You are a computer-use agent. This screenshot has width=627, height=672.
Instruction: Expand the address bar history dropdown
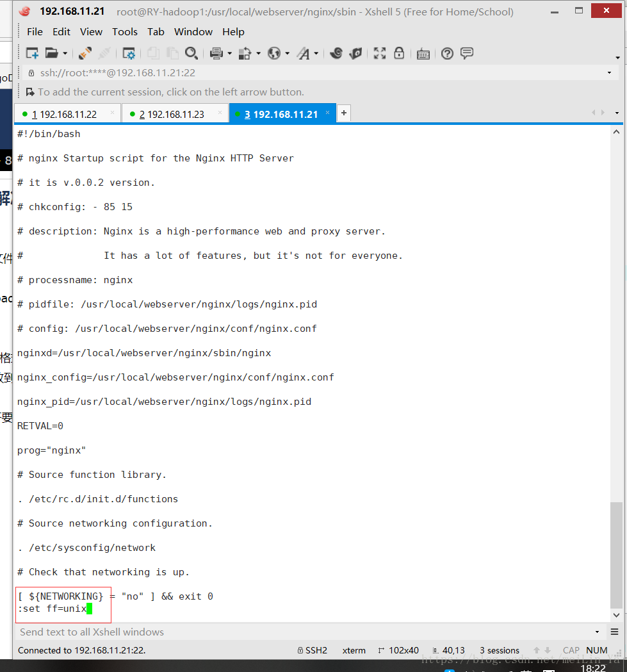point(610,73)
